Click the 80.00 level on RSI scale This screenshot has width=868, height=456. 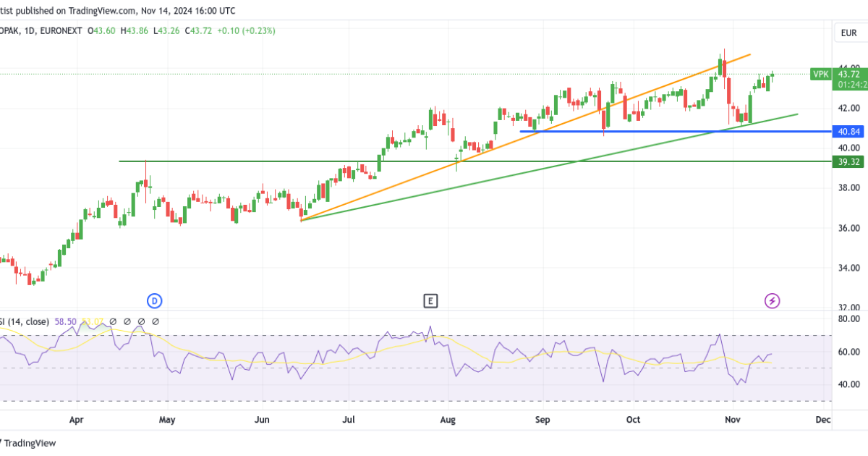(848, 318)
